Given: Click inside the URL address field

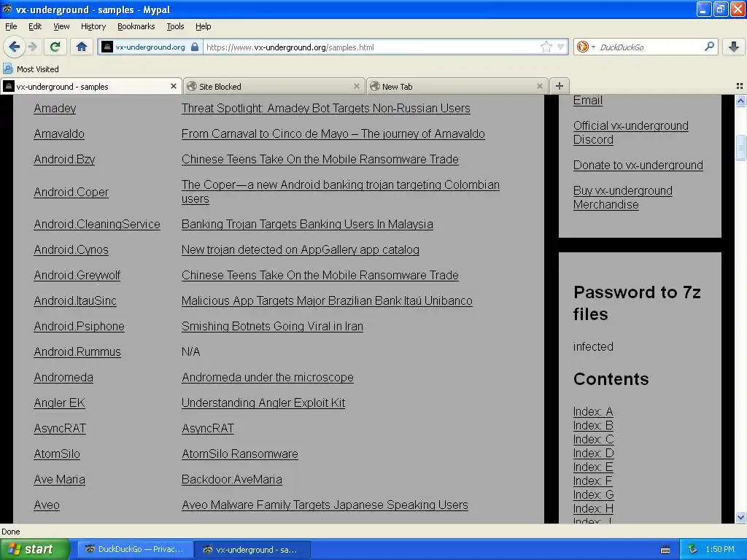Looking at the screenshot, I should coord(371,47).
